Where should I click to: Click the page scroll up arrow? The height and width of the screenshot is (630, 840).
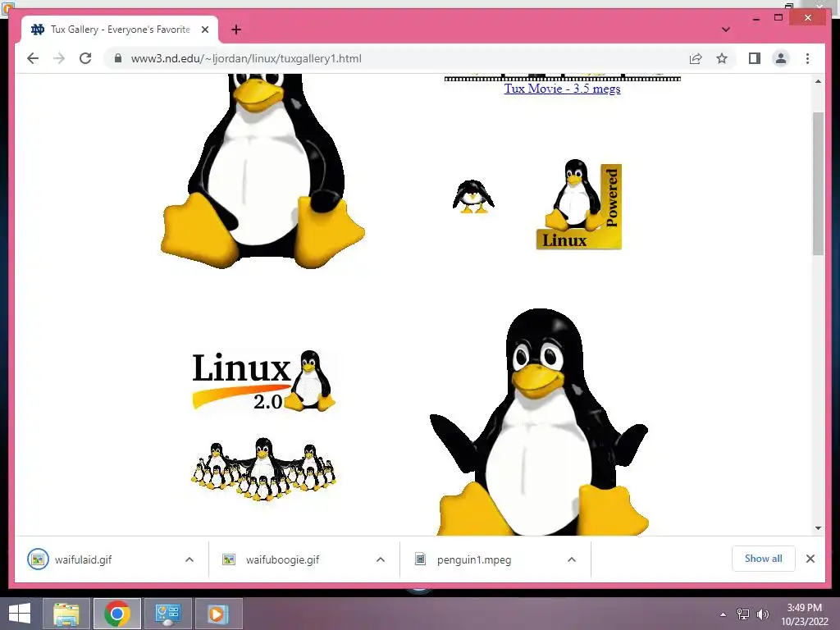click(x=818, y=81)
